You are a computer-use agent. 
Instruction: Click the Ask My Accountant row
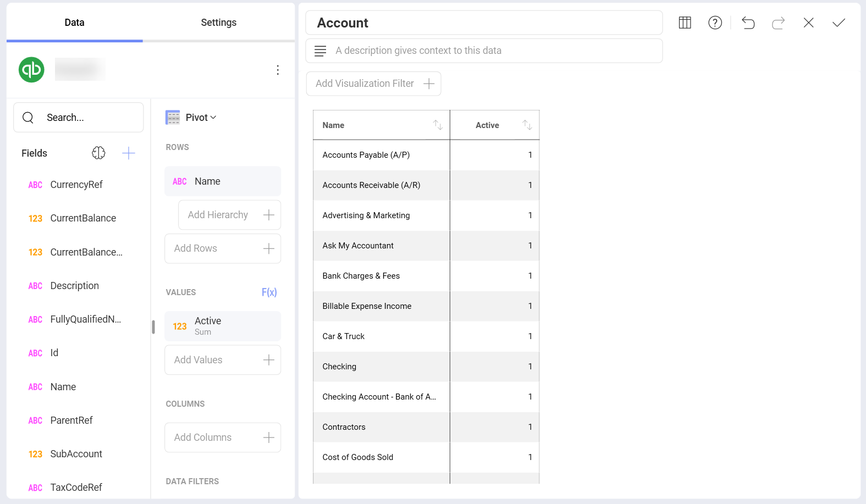pos(426,246)
